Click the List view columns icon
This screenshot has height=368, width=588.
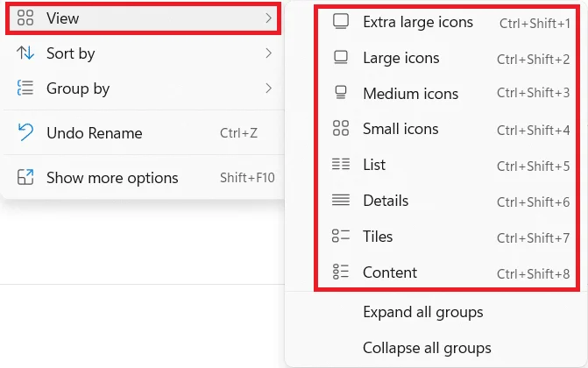(341, 164)
